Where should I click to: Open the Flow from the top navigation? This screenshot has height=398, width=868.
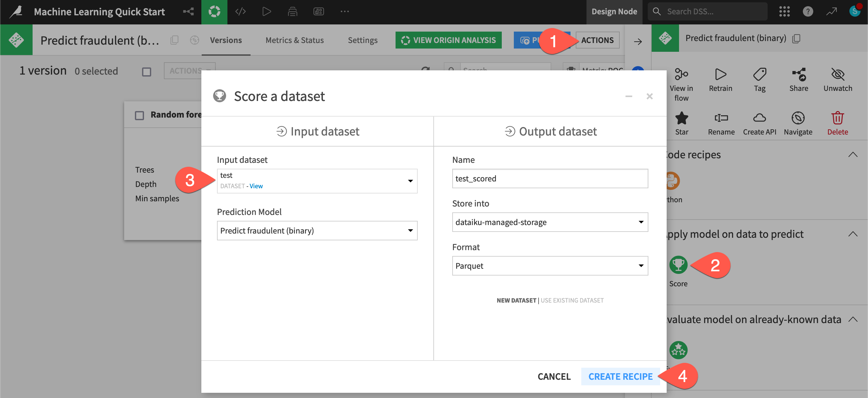188,11
